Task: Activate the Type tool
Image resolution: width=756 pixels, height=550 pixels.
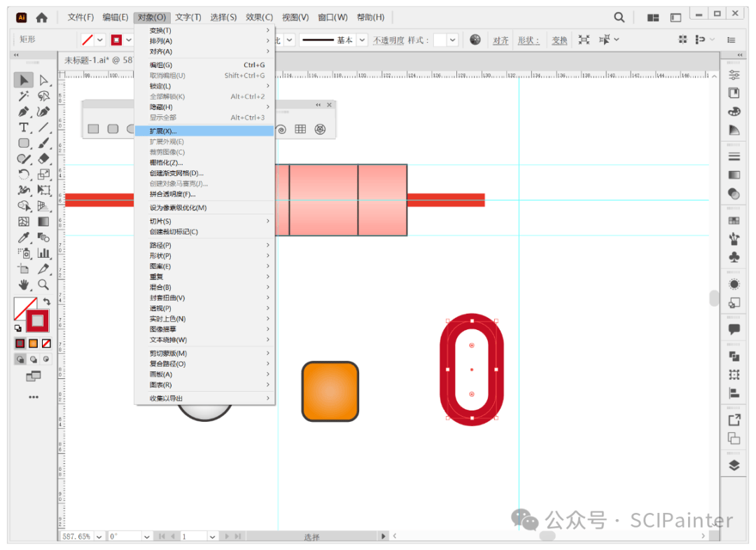Action: [24, 128]
